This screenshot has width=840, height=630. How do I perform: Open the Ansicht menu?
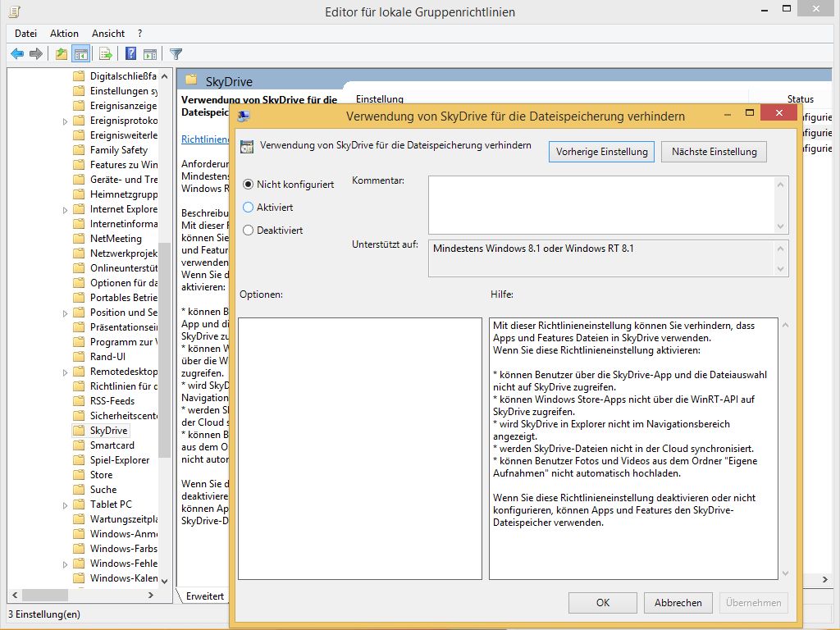click(108, 33)
